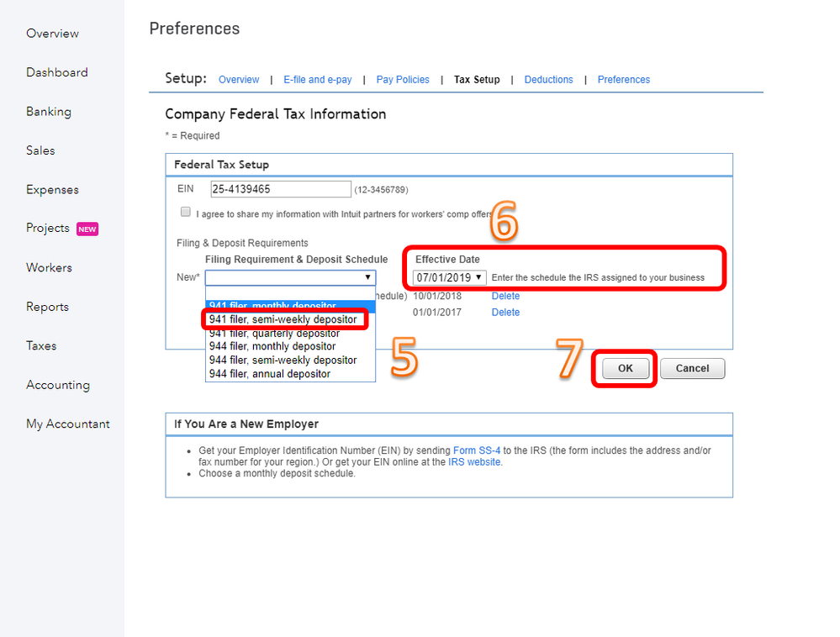Open the Form SS-4 link
840x637 pixels.
[x=477, y=450]
